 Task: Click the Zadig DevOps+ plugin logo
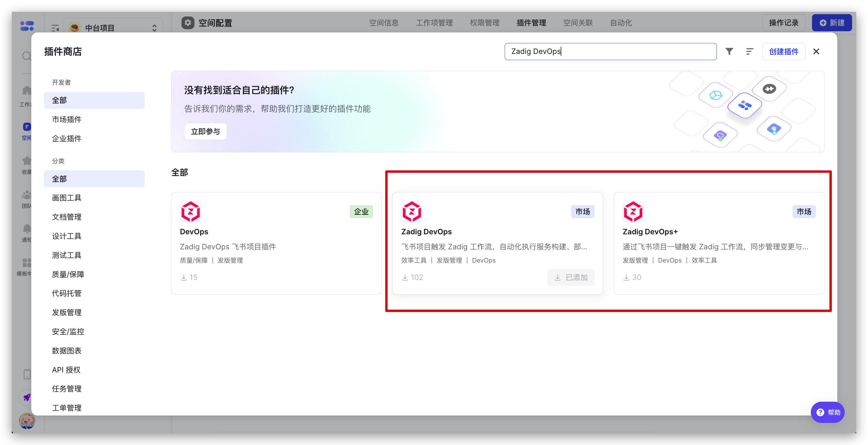click(633, 212)
